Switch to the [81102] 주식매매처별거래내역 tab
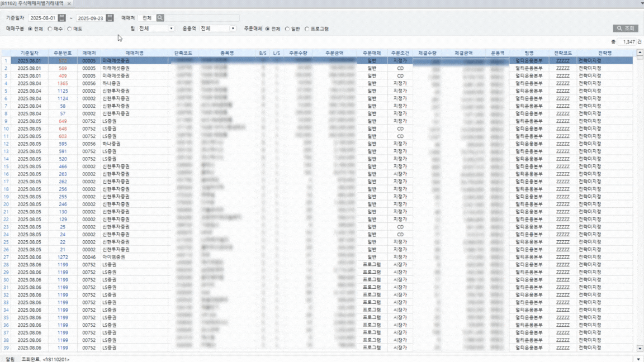The width and height of the screenshot is (644, 362). click(x=32, y=3)
